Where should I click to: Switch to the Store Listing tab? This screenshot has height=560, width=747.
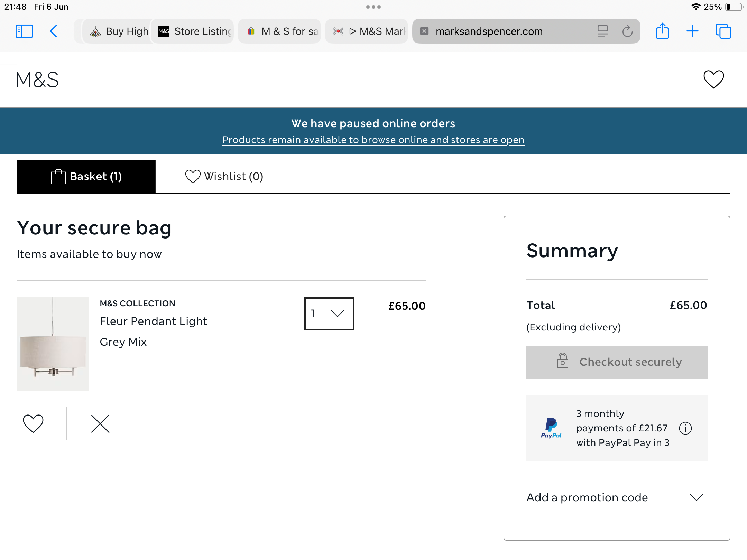point(193,31)
